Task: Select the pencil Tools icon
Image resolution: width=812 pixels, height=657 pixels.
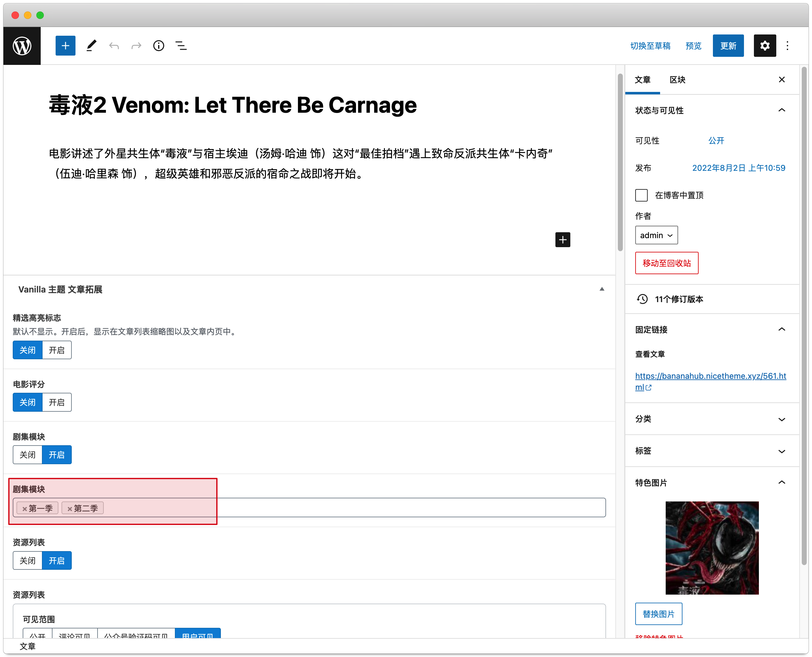Action: pyautogui.click(x=91, y=46)
